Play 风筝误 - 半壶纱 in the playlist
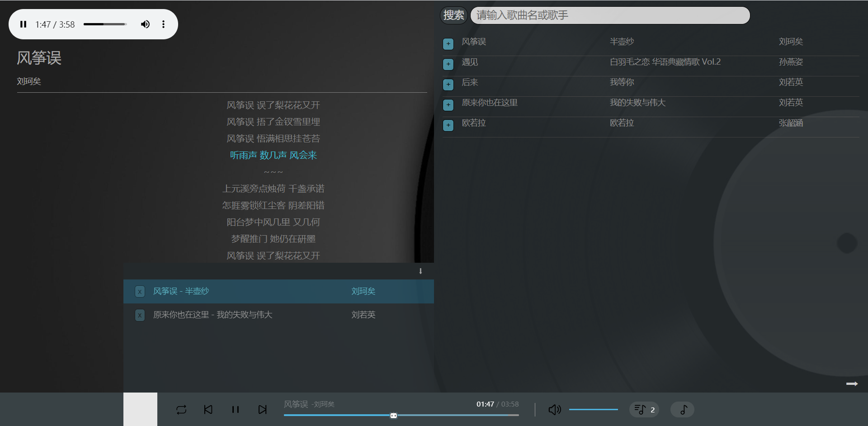Viewport: 868px width, 426px height. click(x=181, y=291)
